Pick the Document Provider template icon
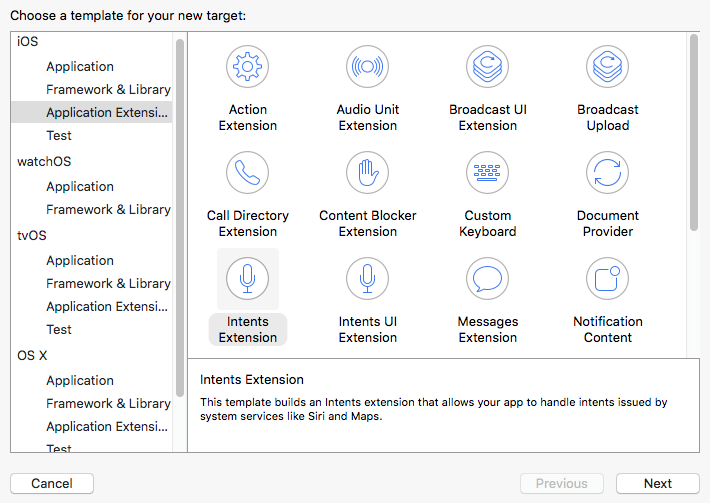This screenshot has height=503, width=710. coord(607,172)
